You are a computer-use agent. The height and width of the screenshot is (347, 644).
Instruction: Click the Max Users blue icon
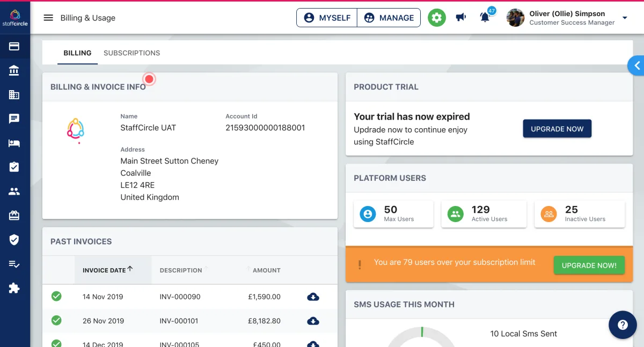368,215
